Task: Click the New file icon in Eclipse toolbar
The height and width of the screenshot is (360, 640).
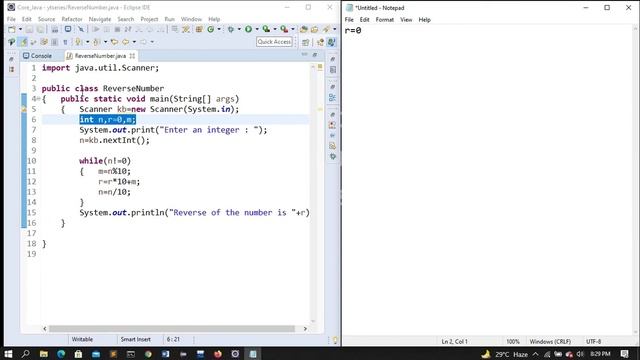Action: point(12,29)
